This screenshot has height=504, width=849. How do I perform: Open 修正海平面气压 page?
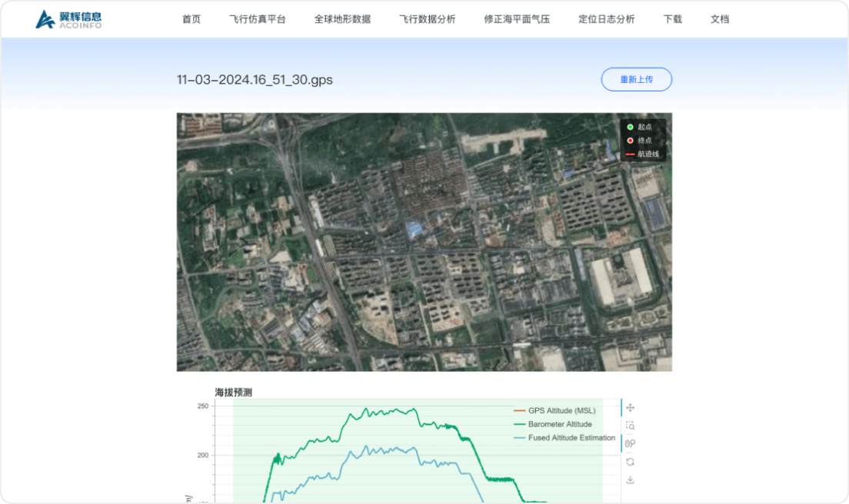(x=517, y=19)
